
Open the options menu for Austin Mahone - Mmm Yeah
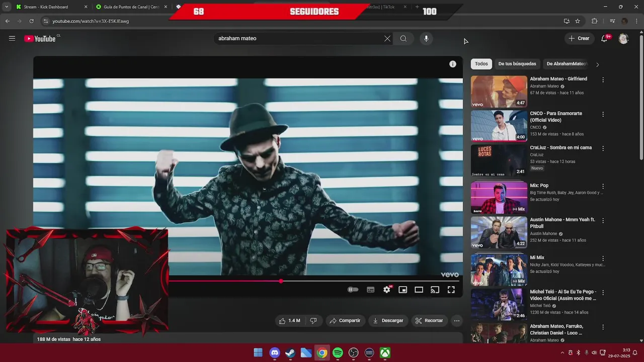[x=603, y=221]
